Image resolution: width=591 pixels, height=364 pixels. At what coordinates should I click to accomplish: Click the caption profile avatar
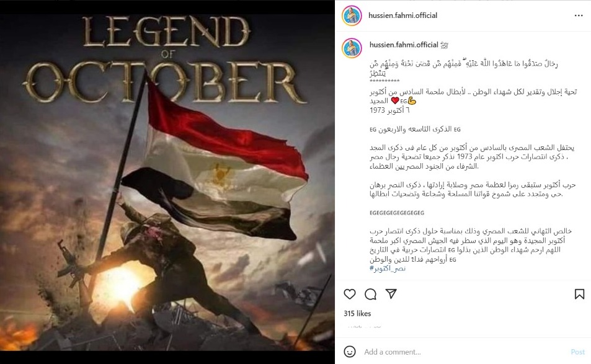coord(352,48)
